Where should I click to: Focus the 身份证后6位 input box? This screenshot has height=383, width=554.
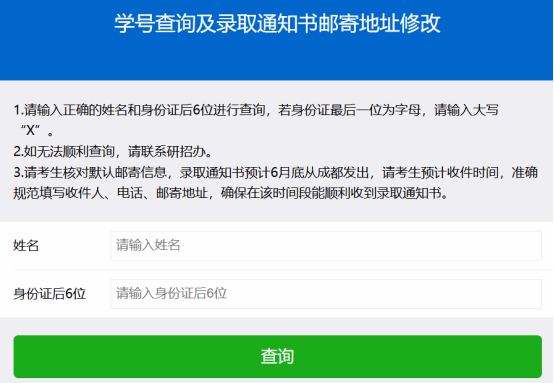pyautogui.click(x=326, y=294)
